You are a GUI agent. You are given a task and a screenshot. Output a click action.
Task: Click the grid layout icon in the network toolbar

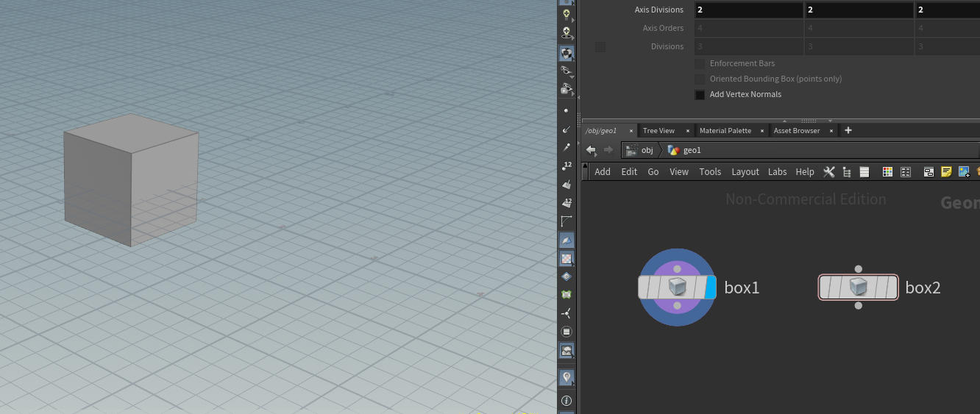[906, 171]
